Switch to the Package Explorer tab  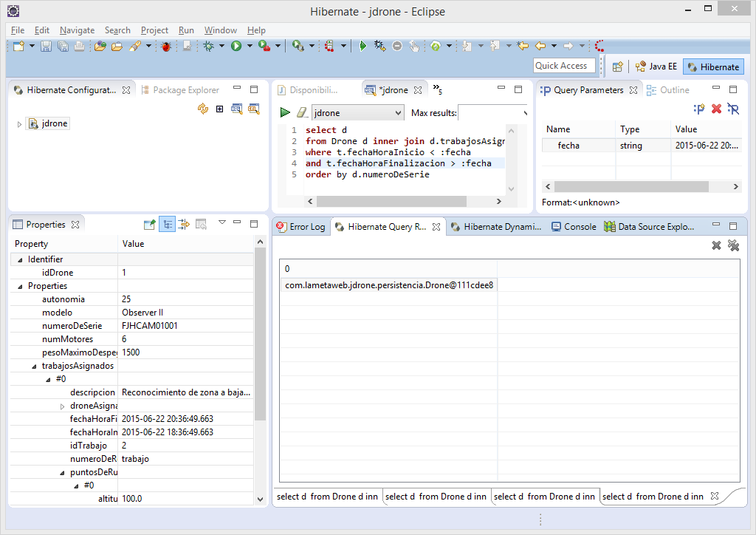pyautogui.click(x=180, y=89)
